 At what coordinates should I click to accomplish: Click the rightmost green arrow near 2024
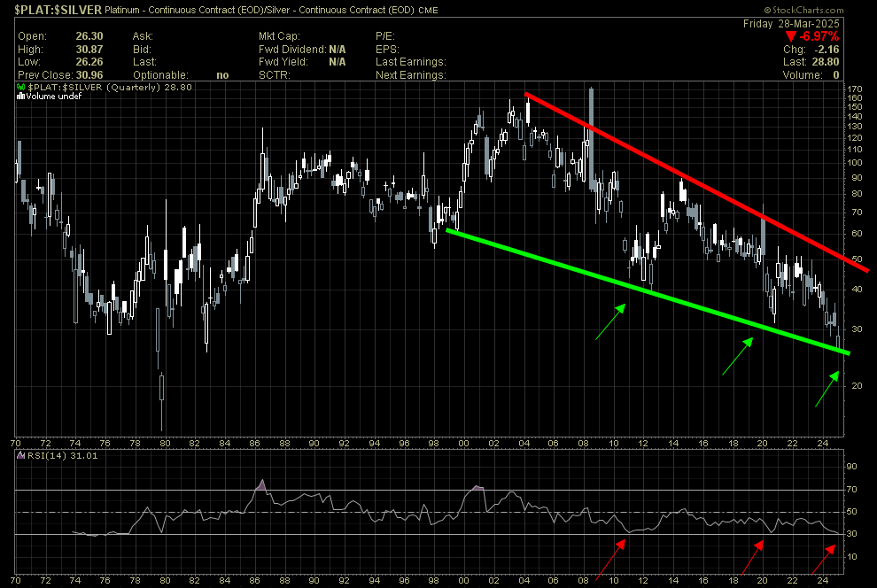click(x=827, y=390)
